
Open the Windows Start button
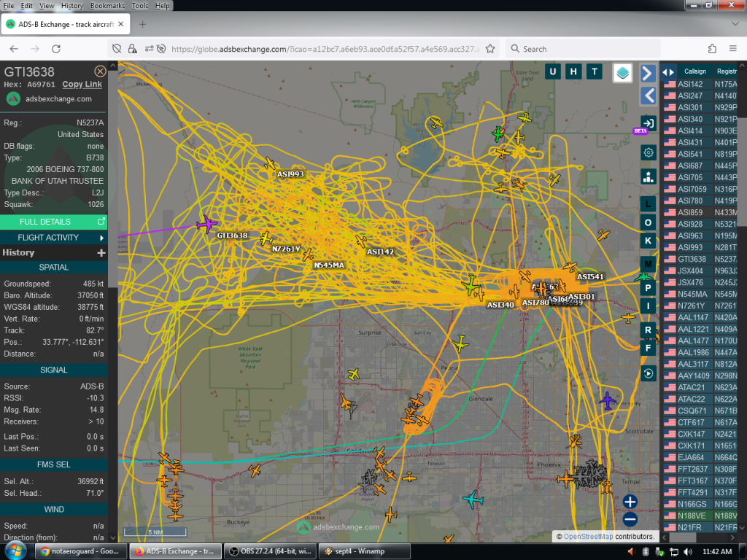pyautogui.click(x=16, y=551)
